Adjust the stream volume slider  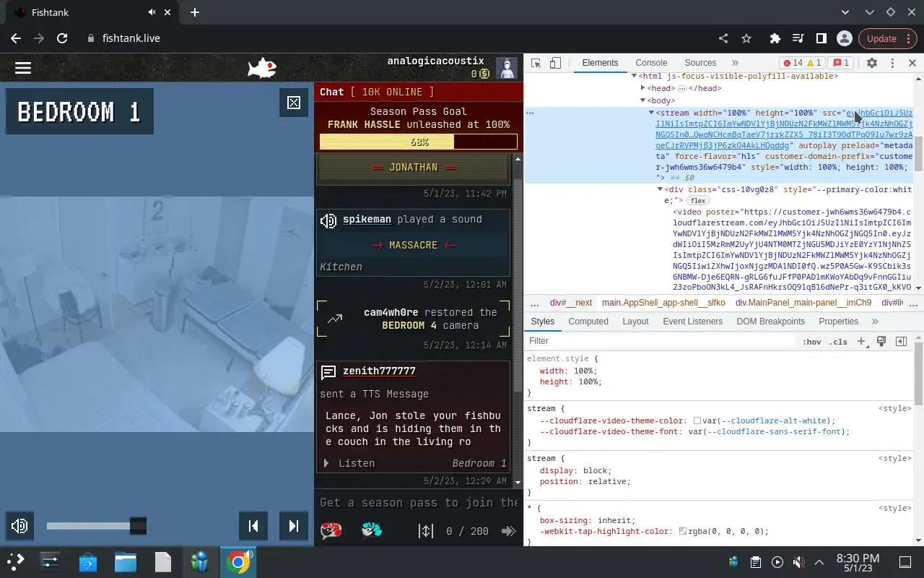[97, 526]
